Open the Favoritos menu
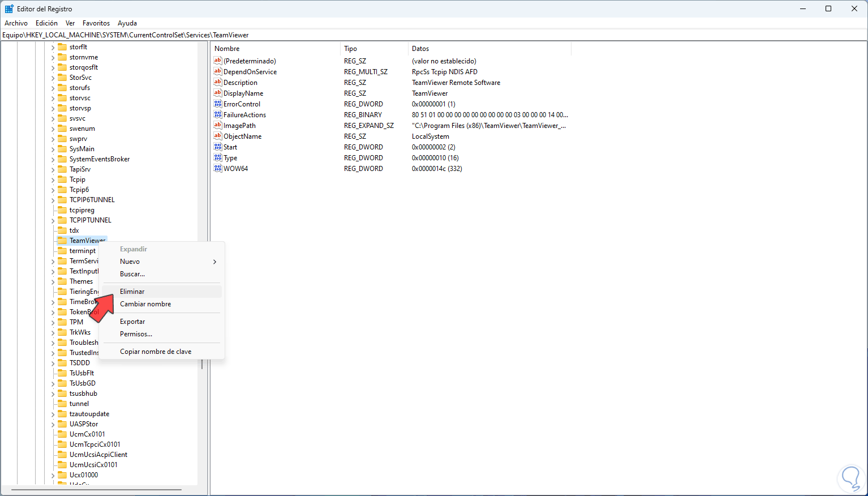Viewport: 868px width, 496px height. [96, 23]
